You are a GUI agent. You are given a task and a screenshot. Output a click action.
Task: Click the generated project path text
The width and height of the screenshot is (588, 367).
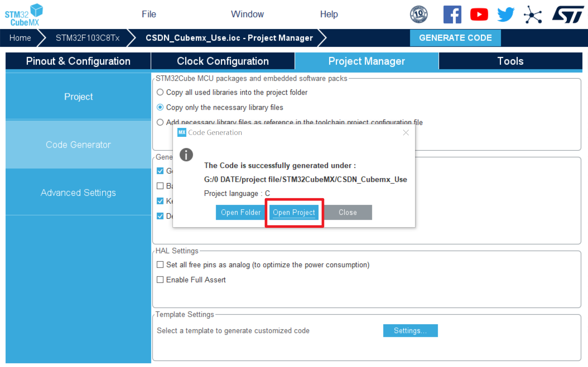tap(305, 180)
